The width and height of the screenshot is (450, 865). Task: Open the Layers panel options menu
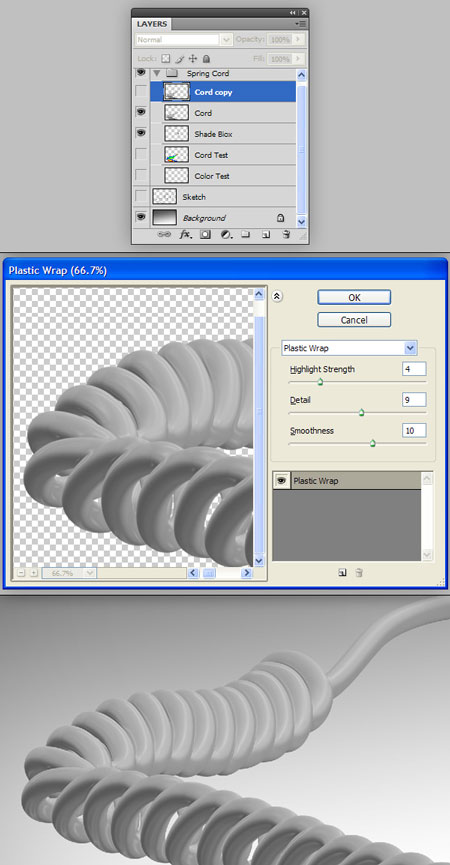tap(300, 24)
